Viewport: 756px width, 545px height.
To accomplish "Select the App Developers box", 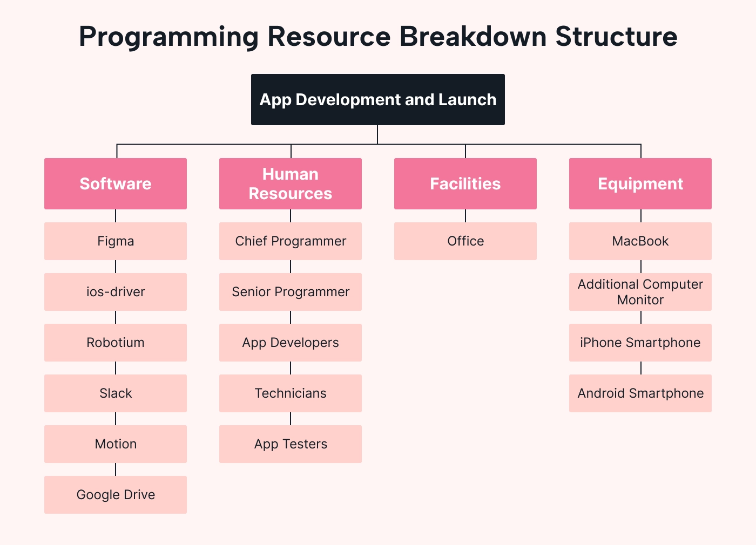I will tap(291, 343).
